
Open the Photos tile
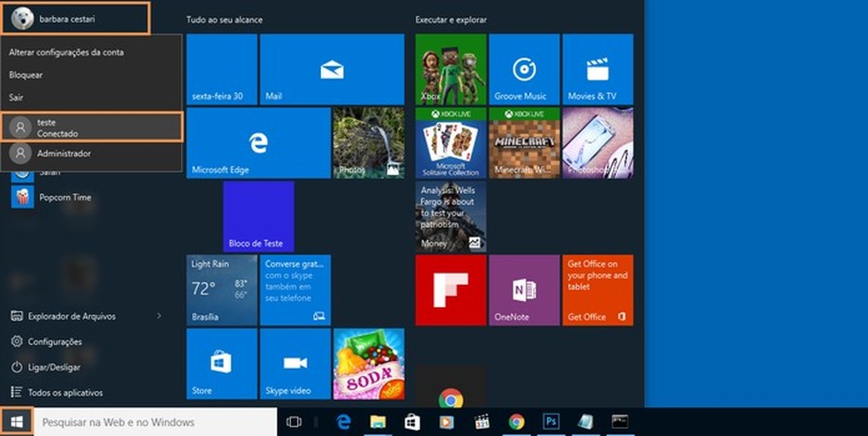click(369, 143)
